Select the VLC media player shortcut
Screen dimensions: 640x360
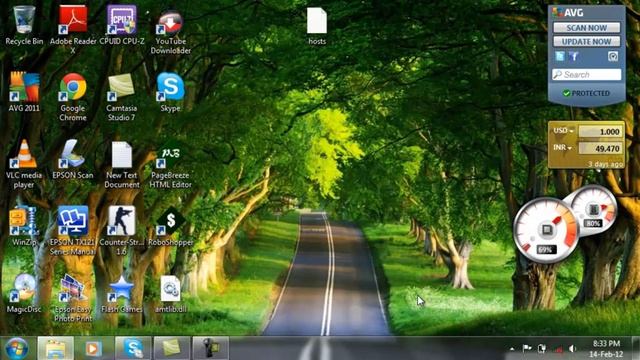pyautogui.click(x=24, y=164)
